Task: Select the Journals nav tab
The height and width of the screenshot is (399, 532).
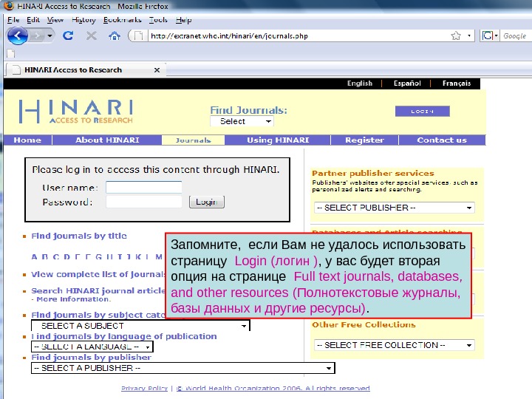Action: coord(193,140)
